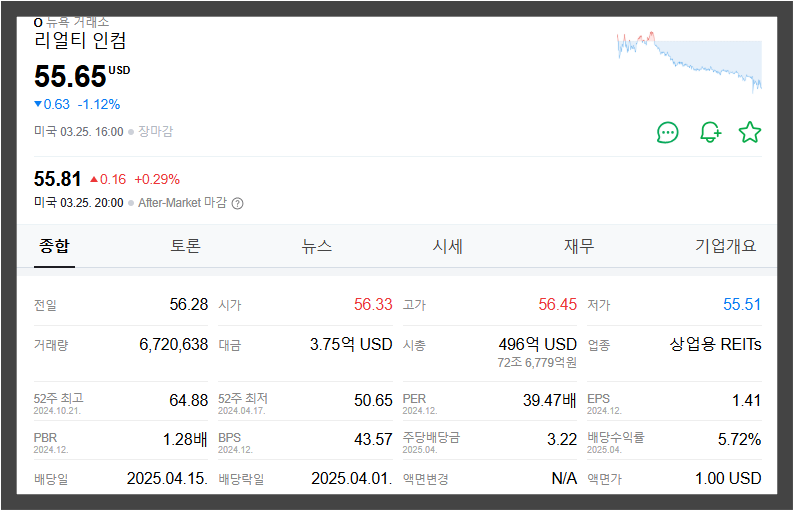Click the After-Market 마감 label
Viewport: 794px width, 511px height.
tap(182, 203)
